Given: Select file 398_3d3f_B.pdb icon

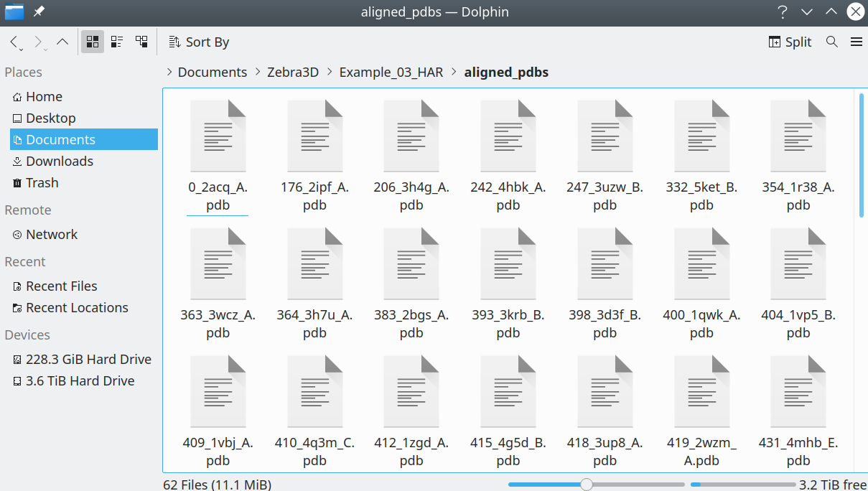Looking at the screenshot, I should [605, 263].
